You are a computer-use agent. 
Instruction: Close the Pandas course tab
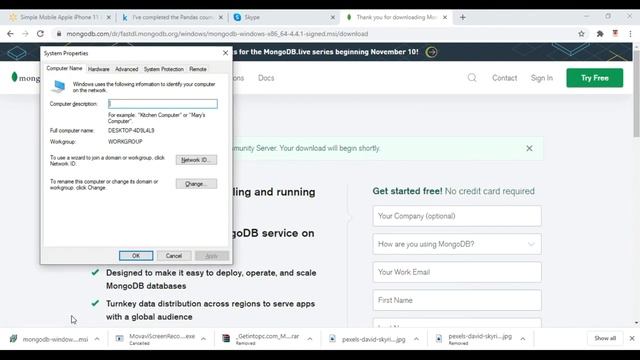click(x=221, y=17)
